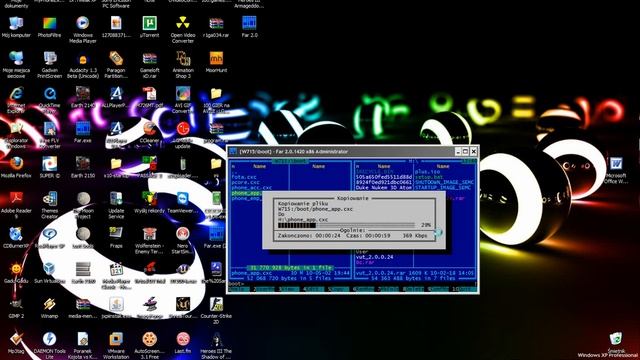Viewport: 640px width, 360px height.
Task: Launch the MoorHunt desktop shortcut
Action: click(x=216, y=62)
